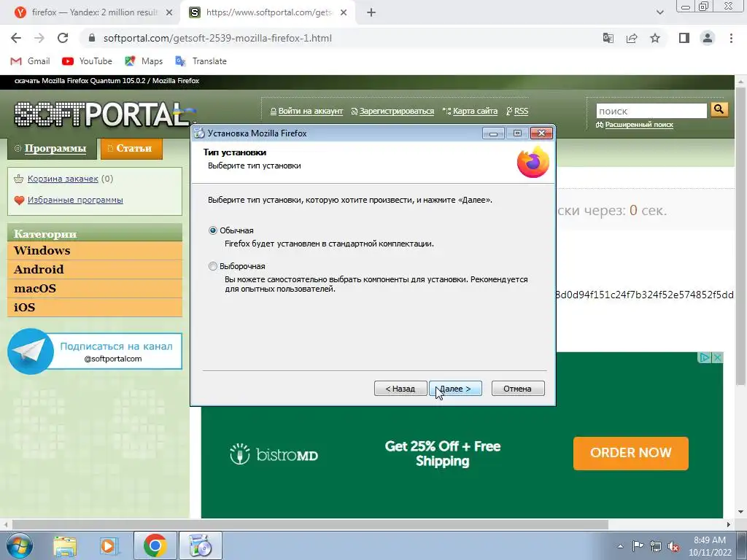Image resolution: width=747 pixels, height=560 pixels.
Task: Open Расширенный поиск link
Action: click(635, 125)
